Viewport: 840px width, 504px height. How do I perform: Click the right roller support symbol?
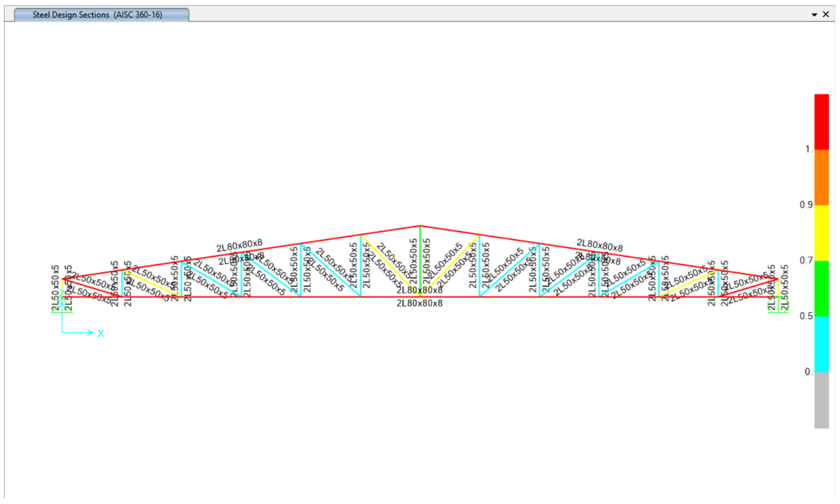pyautogui.click(x=777, y=305)
